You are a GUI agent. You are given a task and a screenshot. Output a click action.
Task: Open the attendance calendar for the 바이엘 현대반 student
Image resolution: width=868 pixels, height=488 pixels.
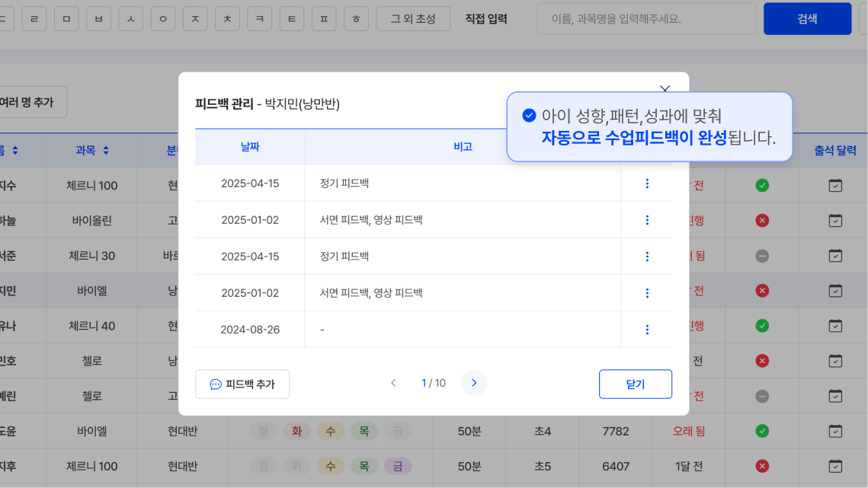tap(833, 431)
